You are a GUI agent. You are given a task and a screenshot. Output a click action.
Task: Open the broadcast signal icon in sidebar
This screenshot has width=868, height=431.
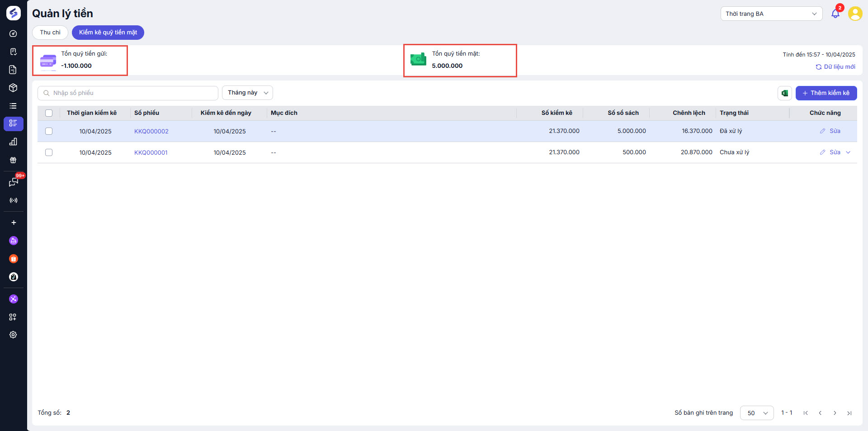14,200
